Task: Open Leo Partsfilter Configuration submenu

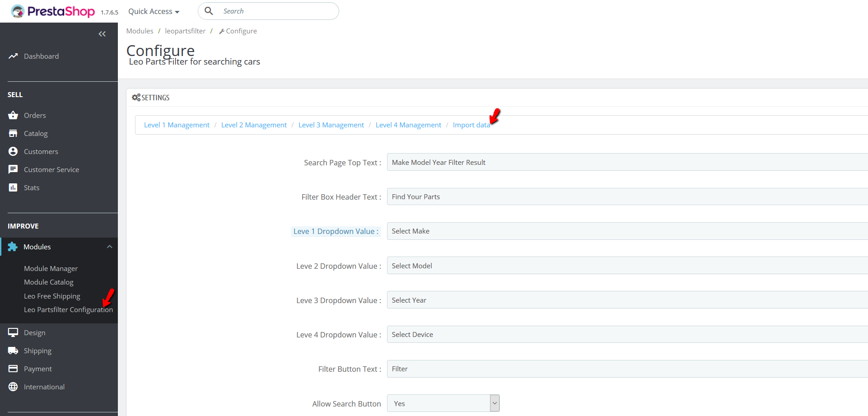Action: click(x=68, y=309)
